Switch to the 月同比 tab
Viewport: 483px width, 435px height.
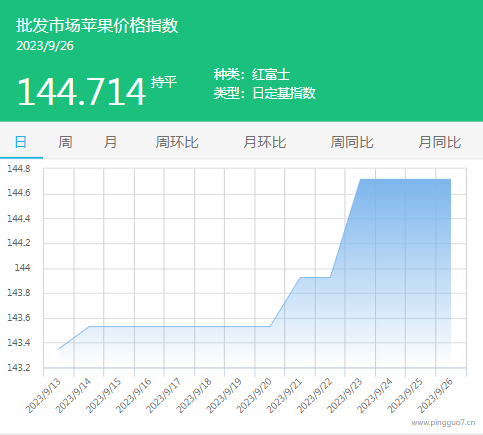coord(440,142)
